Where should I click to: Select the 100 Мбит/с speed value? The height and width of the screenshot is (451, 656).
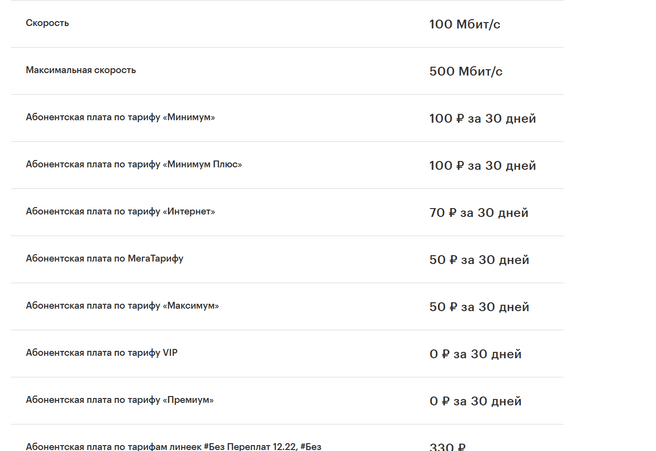click(464, 24)
